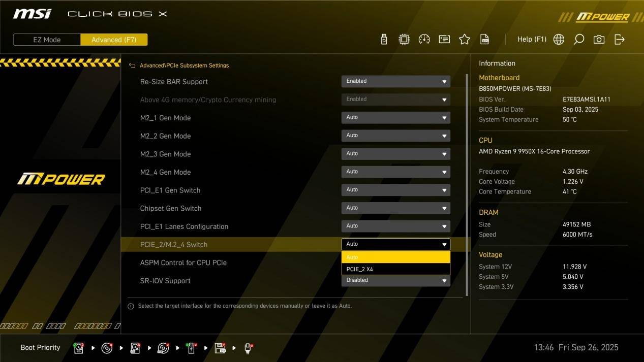Select the Advanced (F7) tab
The image size is (644, 362).
(x=114, y=40)
